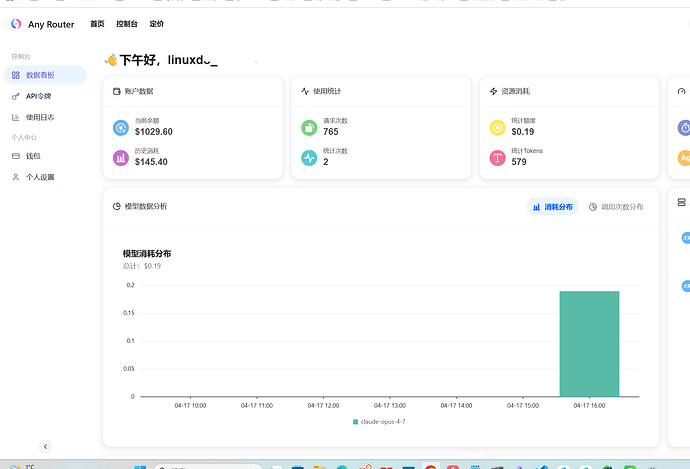Open the 首页 navigation link
This screenshot has height=469, width=690.
click(x=97, y=24)
